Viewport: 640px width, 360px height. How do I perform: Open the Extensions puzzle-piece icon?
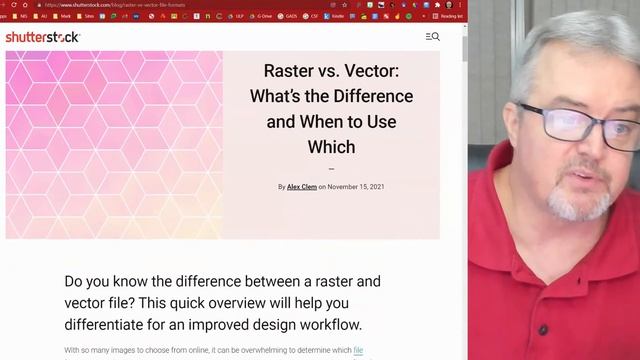click(438, 5)
